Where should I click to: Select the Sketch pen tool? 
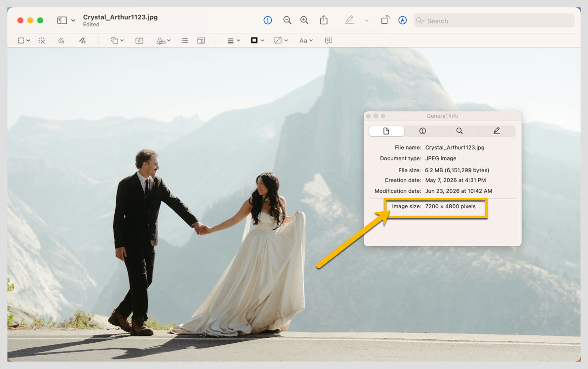tap(61, 41)
